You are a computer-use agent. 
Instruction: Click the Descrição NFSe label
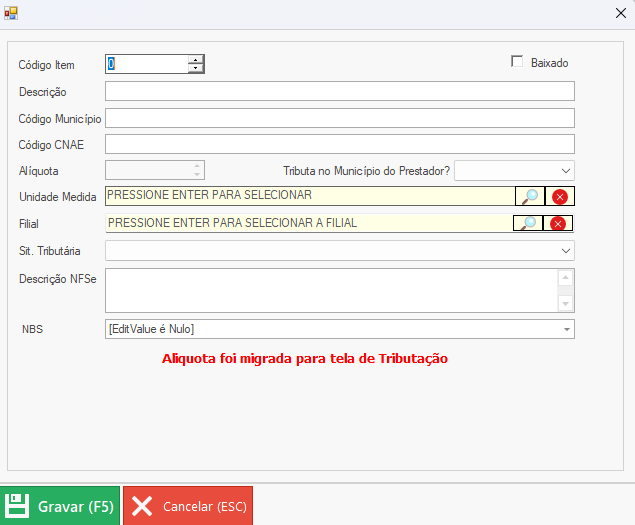58,279
